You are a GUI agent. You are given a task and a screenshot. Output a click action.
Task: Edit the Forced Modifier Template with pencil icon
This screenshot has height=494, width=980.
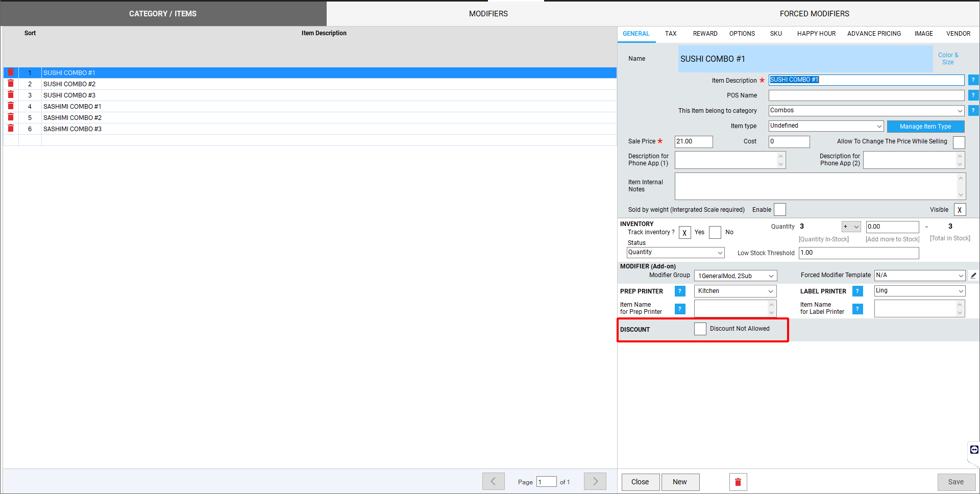(973, 276)
